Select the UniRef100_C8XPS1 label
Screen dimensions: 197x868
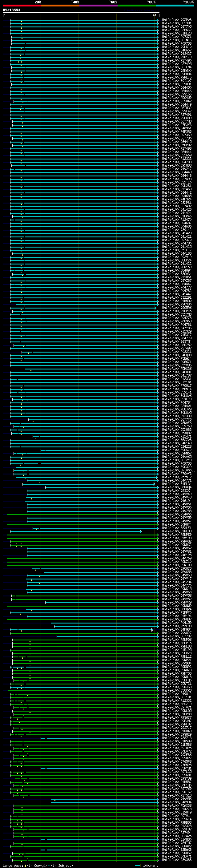[176, 203]
